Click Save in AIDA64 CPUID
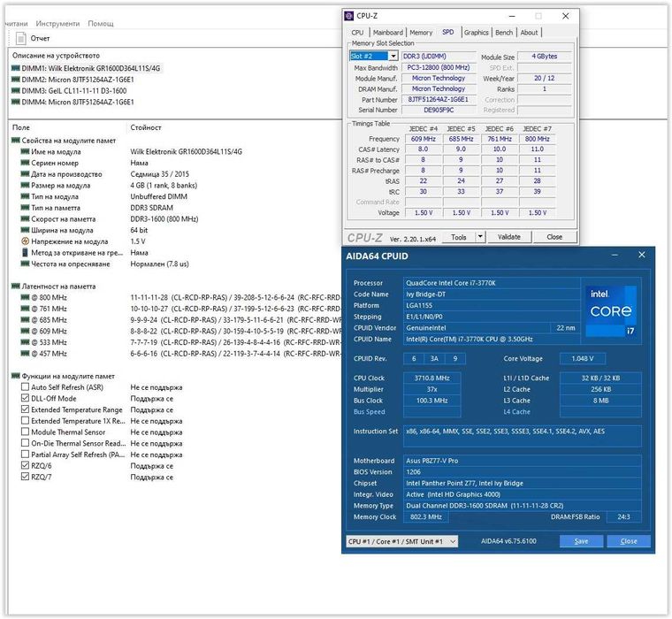Image resolution: width=672 pixels, height=619 pixels. pyautogui.click(x=581, y=541)
